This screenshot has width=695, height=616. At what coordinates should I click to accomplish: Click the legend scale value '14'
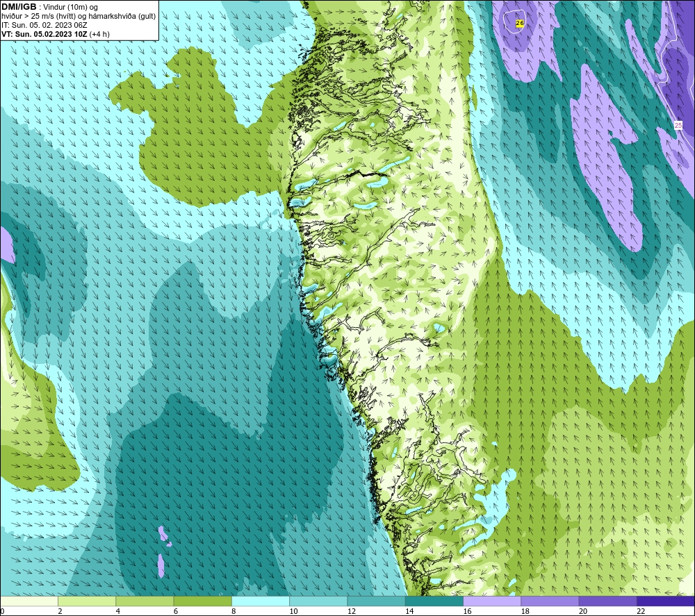point(409,611)
